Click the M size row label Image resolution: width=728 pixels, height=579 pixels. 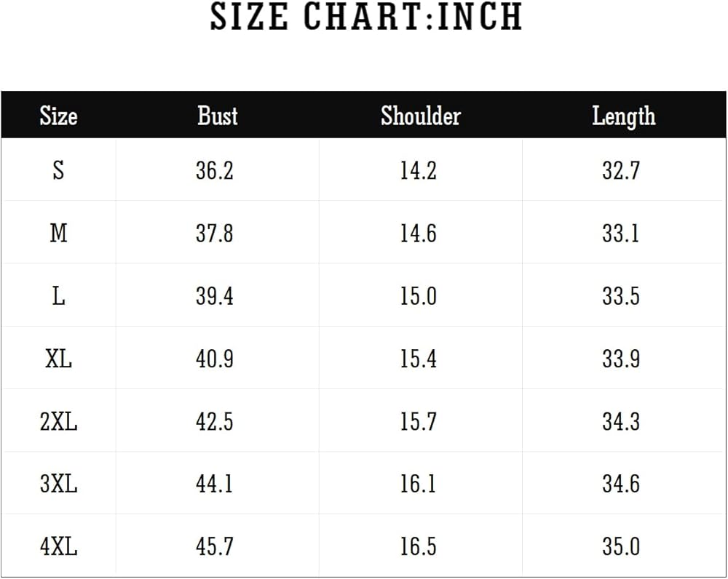tap(58, 233)
